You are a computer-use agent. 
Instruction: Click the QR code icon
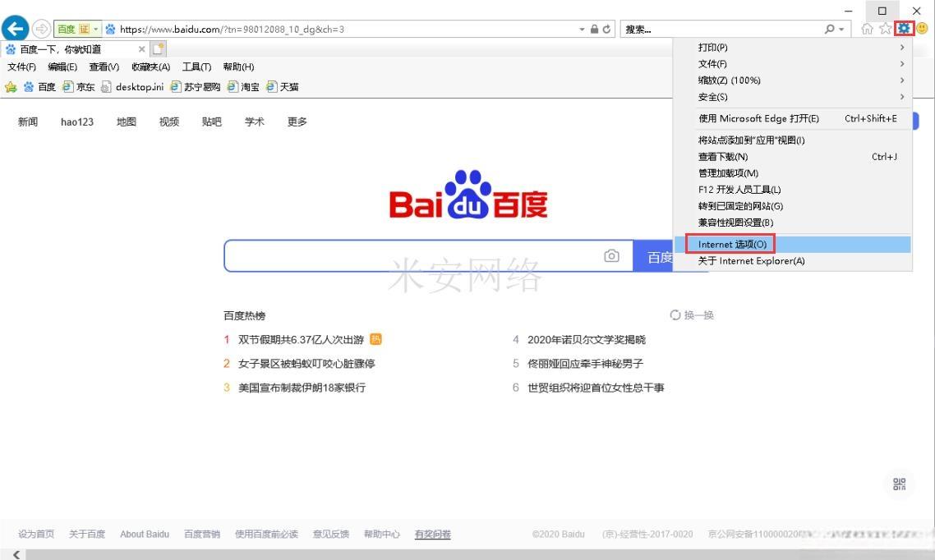[899, 484]
